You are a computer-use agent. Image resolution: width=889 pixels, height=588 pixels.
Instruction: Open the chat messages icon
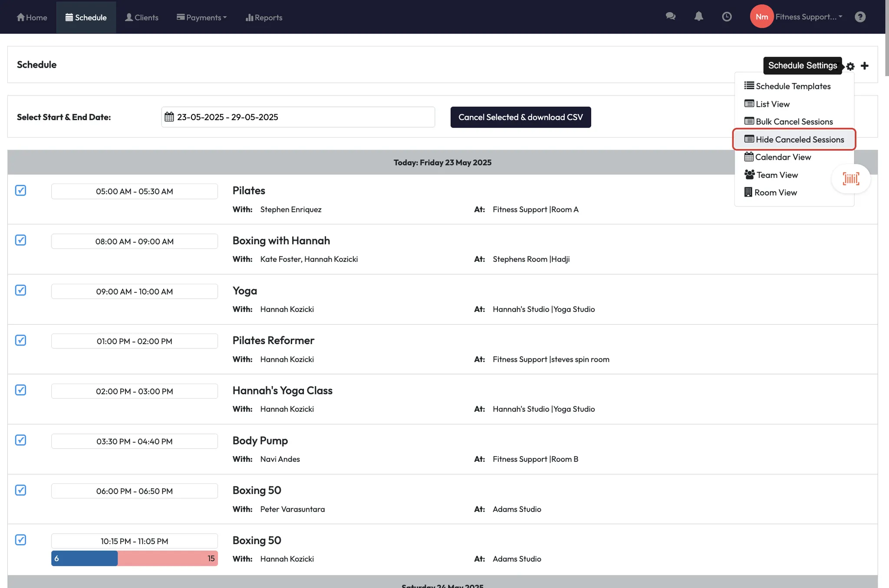click(670, 16)
